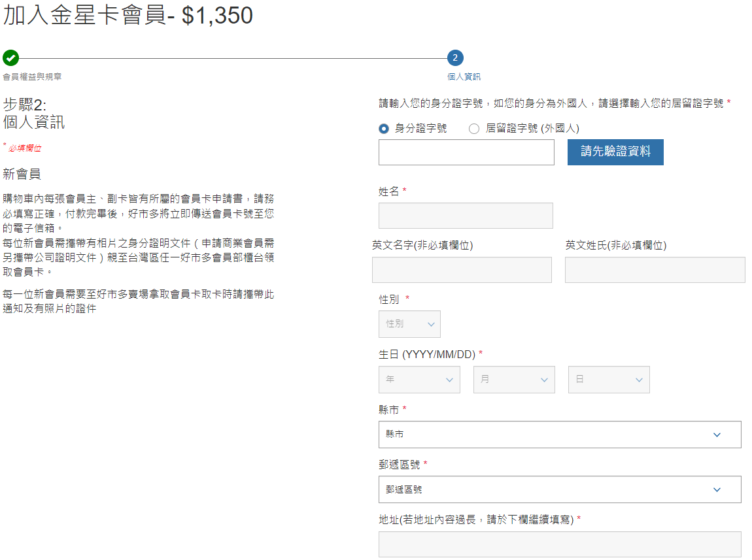Screen dimensions: 752x560
Task: Click the 姓名 text field
Action: click(466, 216)
